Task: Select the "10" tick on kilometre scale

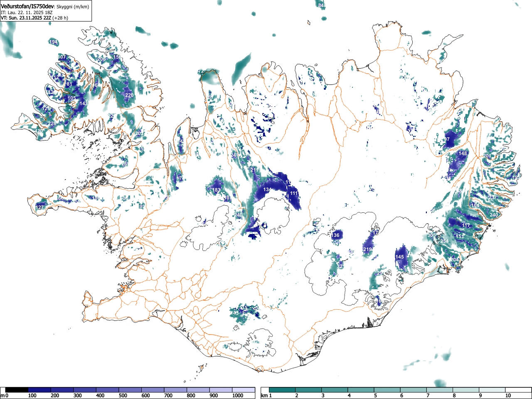Action: (x=508, y=396)
